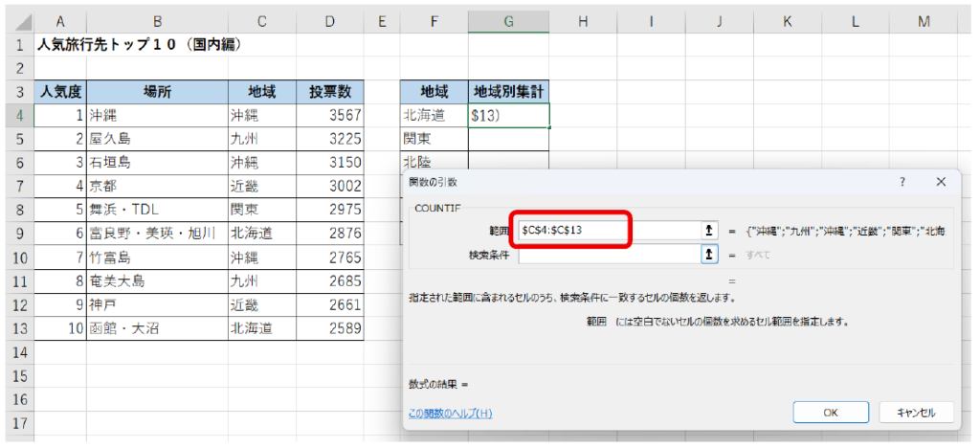
Task: Open the この関数のヘルプ(H) link
Action: [x=450, y=413]
